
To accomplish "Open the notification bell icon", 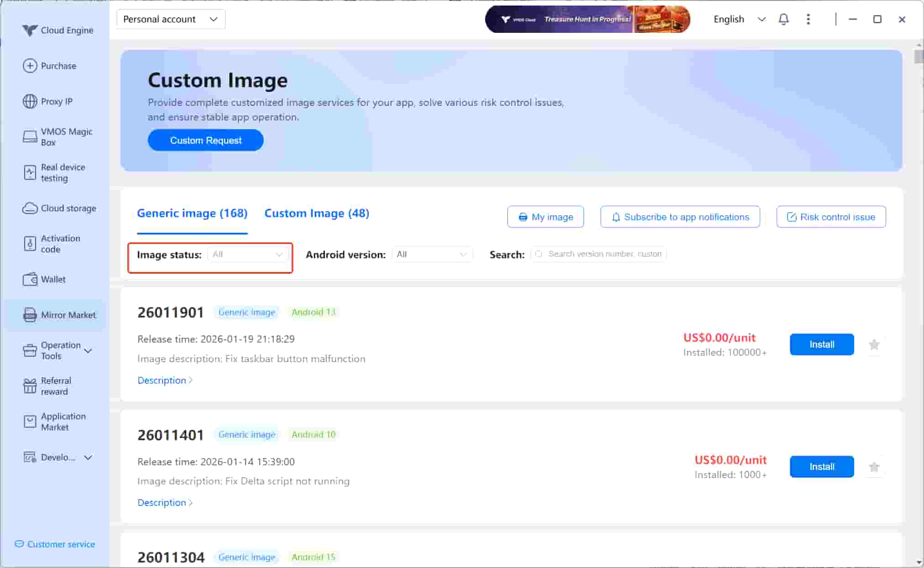I will click(x=783, y=19).
